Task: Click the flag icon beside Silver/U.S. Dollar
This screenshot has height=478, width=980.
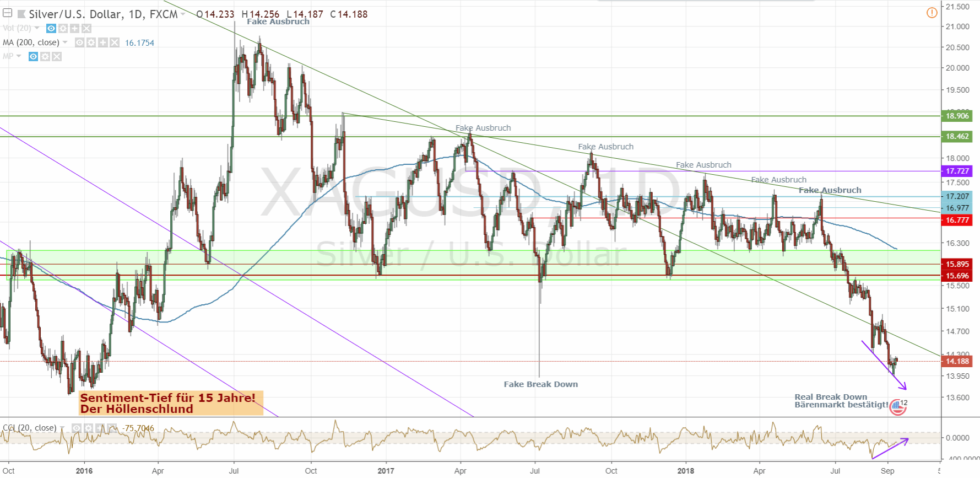Action: pyautogui.click(x=21, y=14)
